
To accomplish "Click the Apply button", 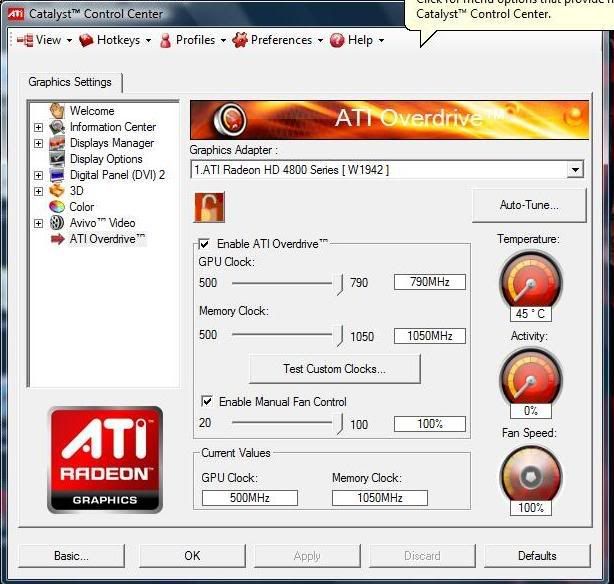I will [x=307, y=555].
